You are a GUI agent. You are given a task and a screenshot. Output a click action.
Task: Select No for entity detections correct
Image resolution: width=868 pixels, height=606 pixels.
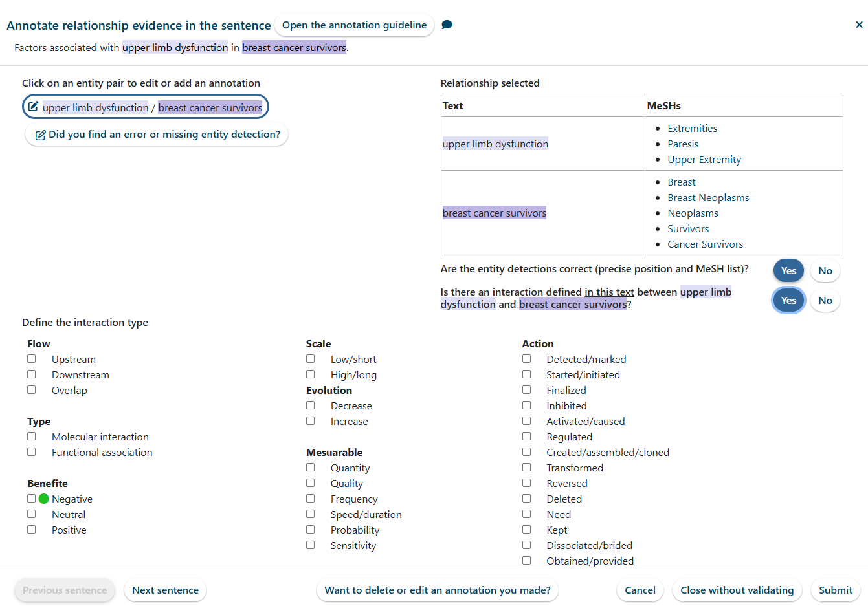click(x=825, y=271)
